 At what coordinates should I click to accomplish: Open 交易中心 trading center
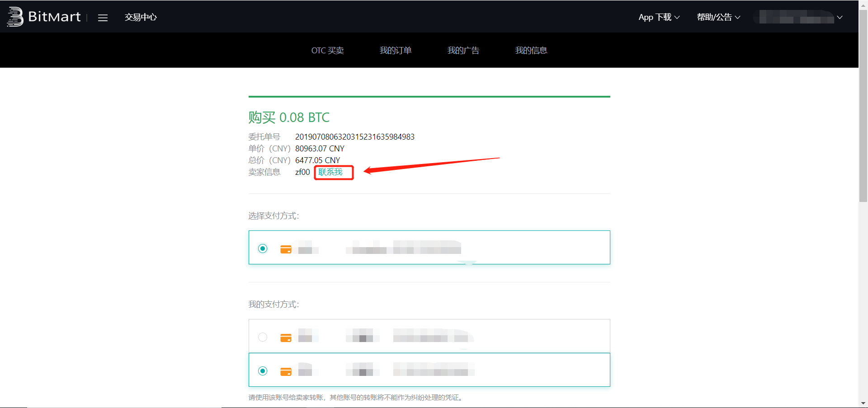coord(141,17)
